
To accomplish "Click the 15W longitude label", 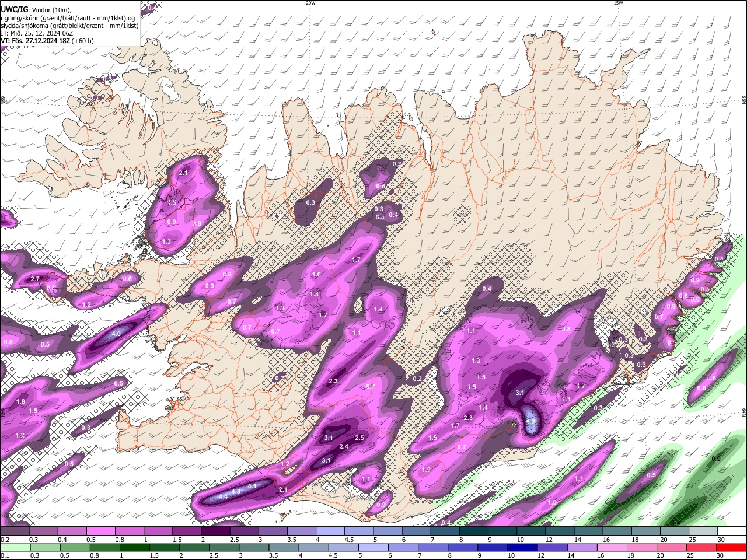I will (x=618, y=3).
